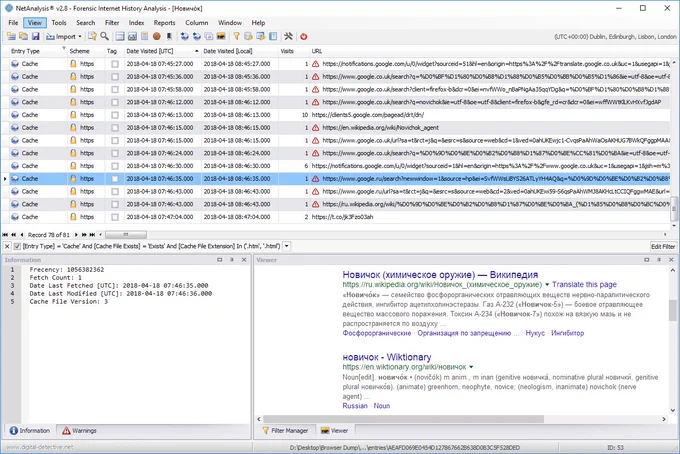Open the Entry Type column filter arrow
680x454 pixels.
pos(64,49)
